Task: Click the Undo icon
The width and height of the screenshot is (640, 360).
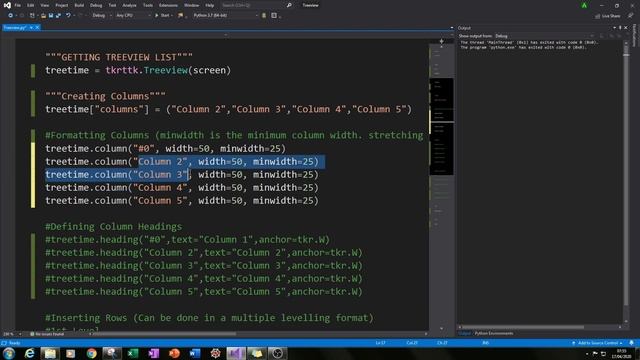Action: point(68,16)
